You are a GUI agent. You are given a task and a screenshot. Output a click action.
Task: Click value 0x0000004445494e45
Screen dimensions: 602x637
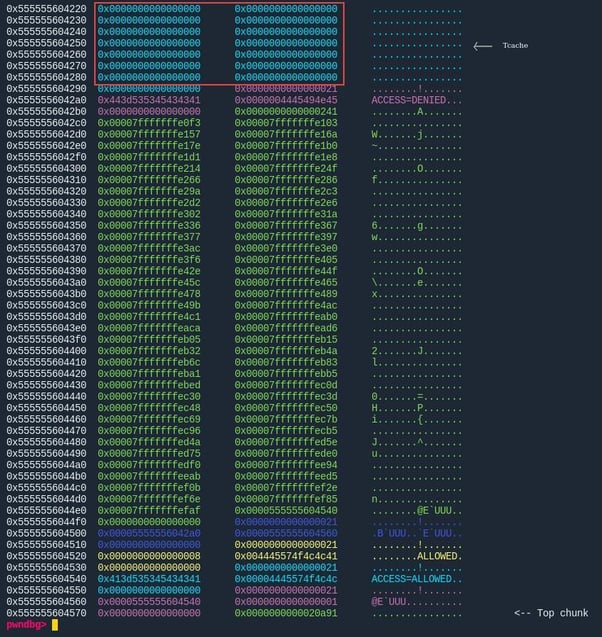pos(286,100)
